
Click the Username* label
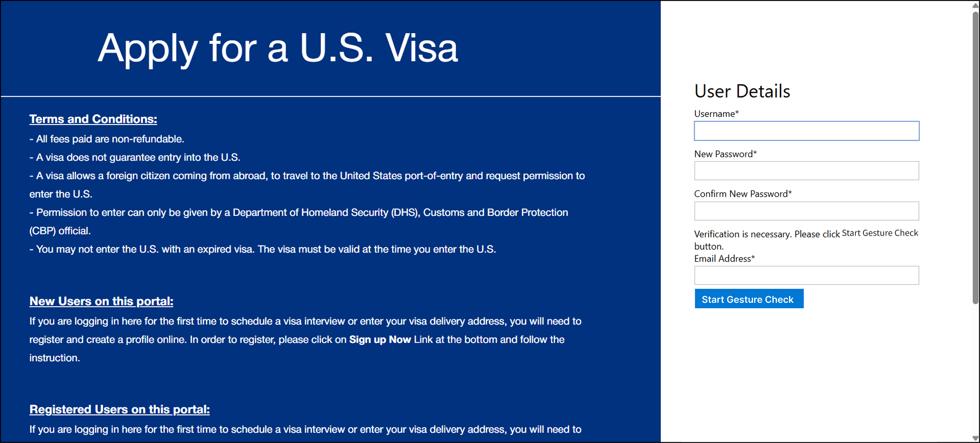(x=716, y=114)
